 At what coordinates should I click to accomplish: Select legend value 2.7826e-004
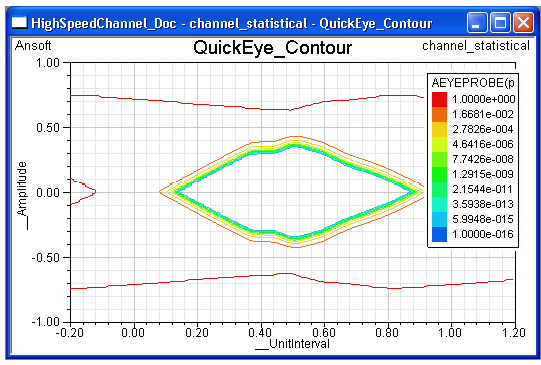[483, 129]
